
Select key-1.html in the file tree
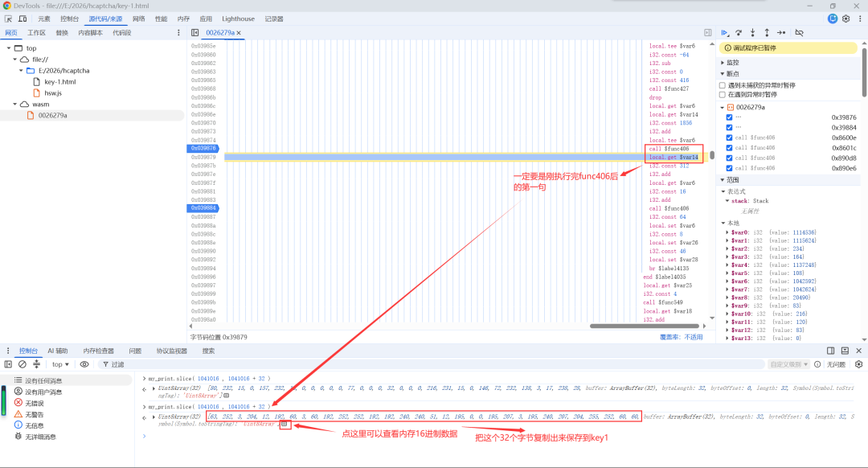[x=59, y=82]
